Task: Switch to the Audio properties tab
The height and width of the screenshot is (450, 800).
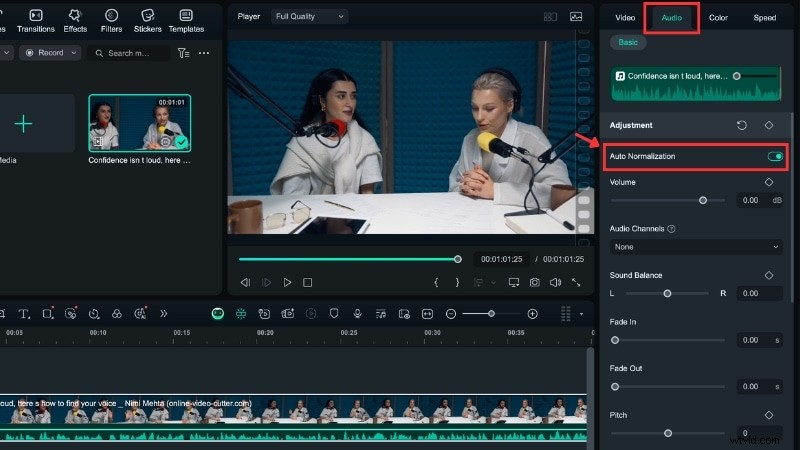Action: point(671,18)
